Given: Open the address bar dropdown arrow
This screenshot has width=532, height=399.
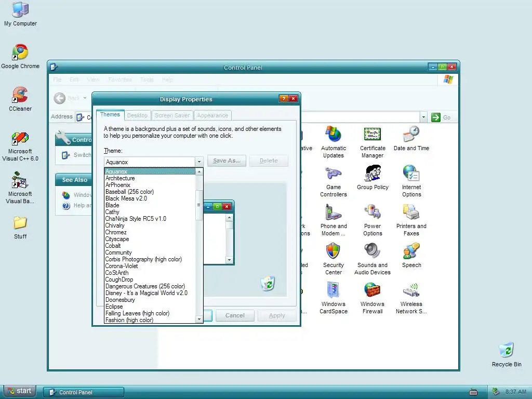Looking at the screenshot, I should [423, 117].
